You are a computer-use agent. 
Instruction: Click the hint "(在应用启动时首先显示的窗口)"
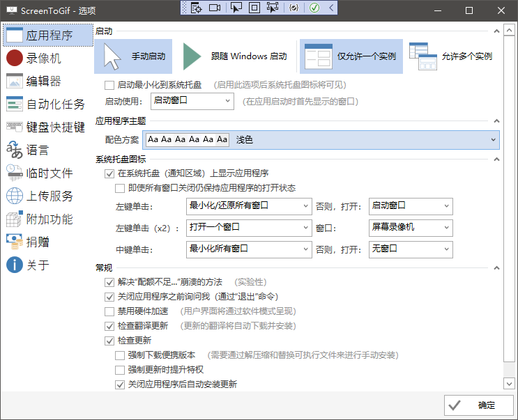[300, 101]
